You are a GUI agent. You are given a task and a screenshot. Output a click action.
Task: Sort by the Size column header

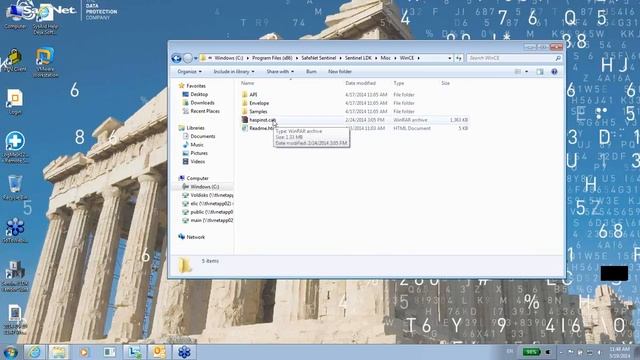[445, 83]
